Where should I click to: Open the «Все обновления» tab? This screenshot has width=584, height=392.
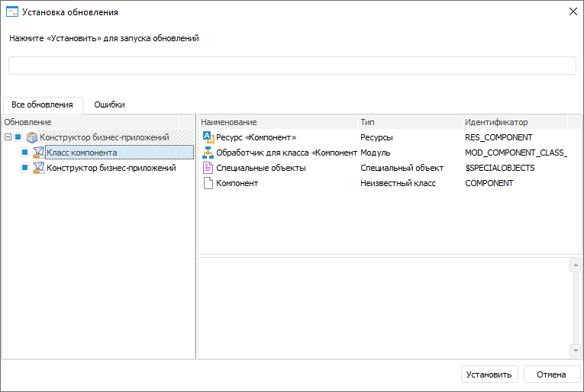(42, 104)
